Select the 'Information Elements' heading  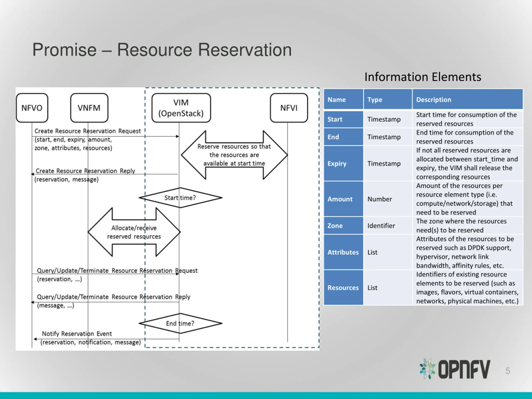(x=423, y=77)
